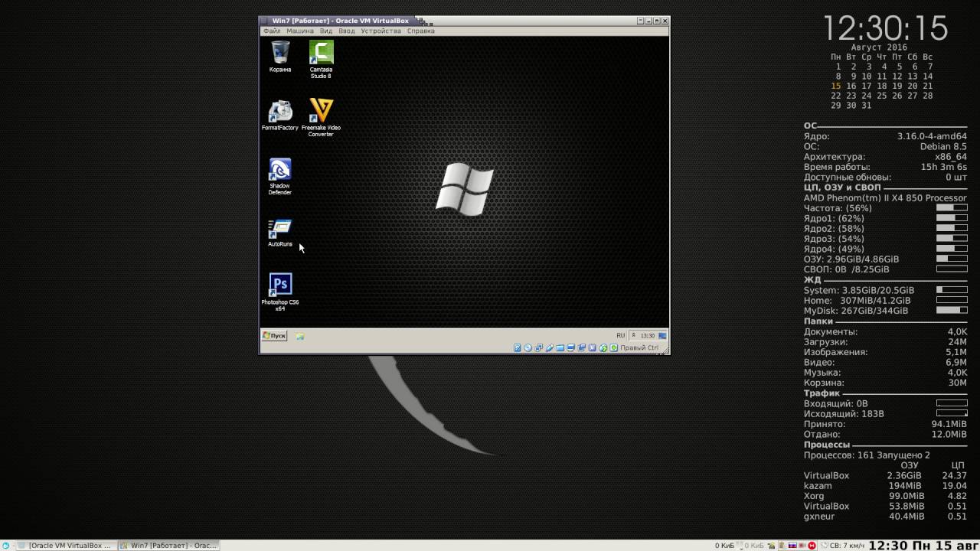Image resolution: width=980 pixels, height=551 pixels.
Task: Click the USB devices status icon
Action: point(550,347)
